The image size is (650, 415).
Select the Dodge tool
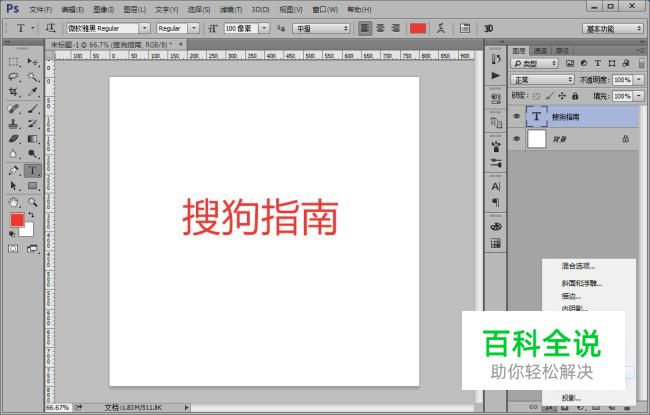[x=32, y=154]
